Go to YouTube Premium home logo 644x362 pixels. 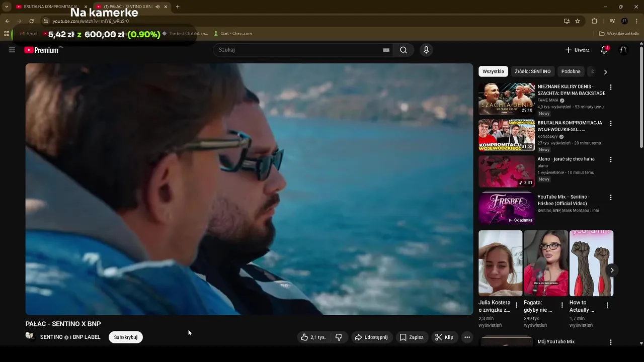click(41, 50)
